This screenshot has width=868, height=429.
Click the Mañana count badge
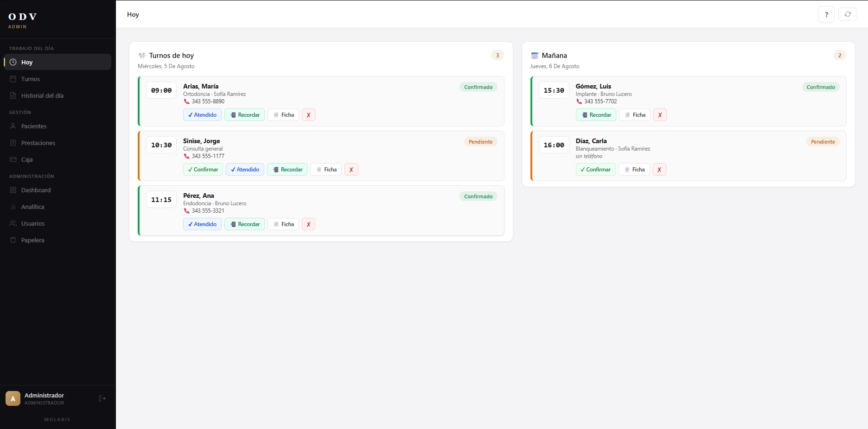pyautogui.click(x=840, y=55)
